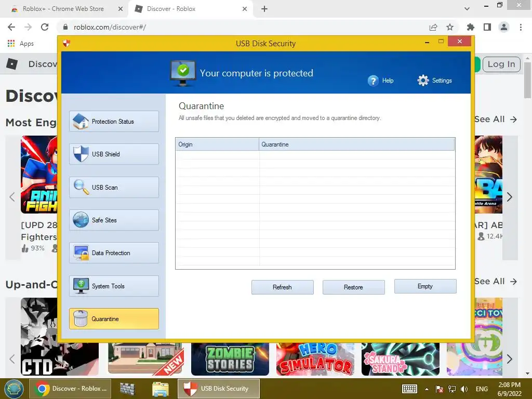
Task: Click the Roblox page vertical scrollbar
Action: coord(527,80)
